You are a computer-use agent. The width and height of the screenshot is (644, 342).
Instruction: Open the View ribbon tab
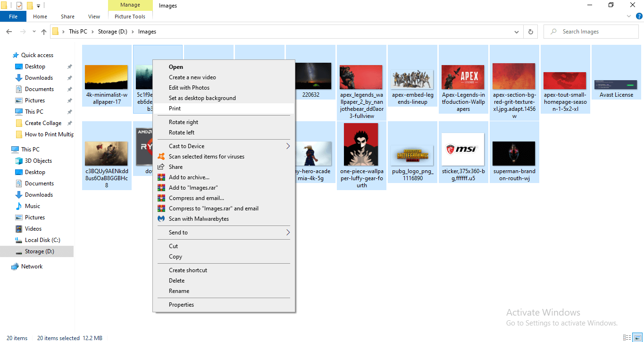94,17
